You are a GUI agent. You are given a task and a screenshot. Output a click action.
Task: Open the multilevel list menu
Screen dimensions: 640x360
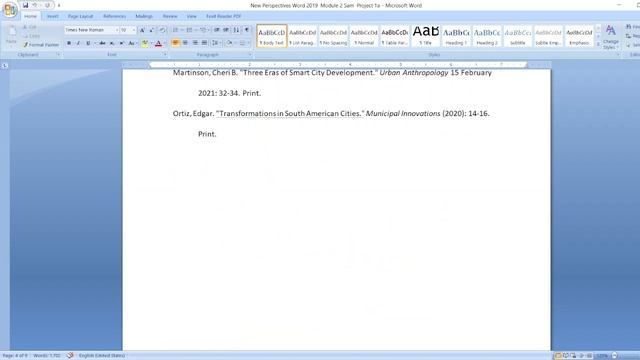coord(204,30)
